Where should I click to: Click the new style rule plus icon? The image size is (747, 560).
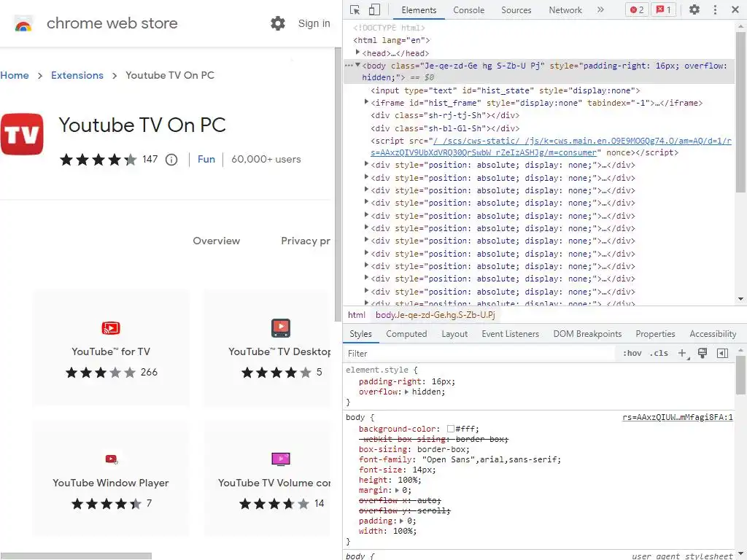pos(683,354)
